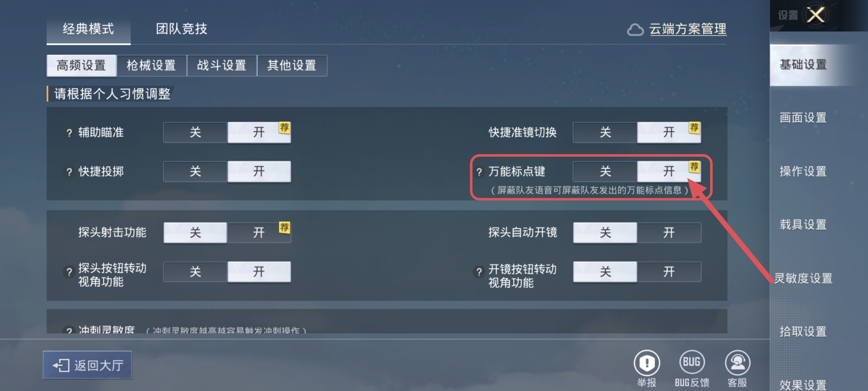The height and width of the screenshot is (391, 868).
Task: Open the 枪械设置 sub-tab
Action: 152,65
